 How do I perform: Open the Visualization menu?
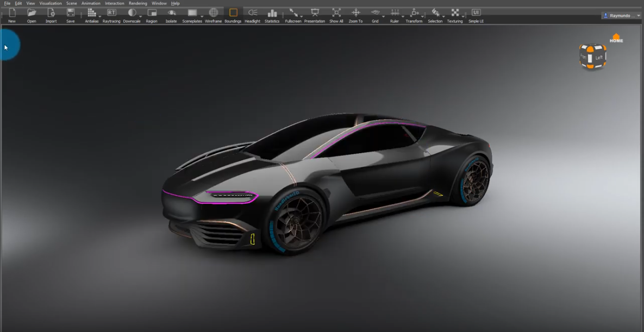point(51,3)
